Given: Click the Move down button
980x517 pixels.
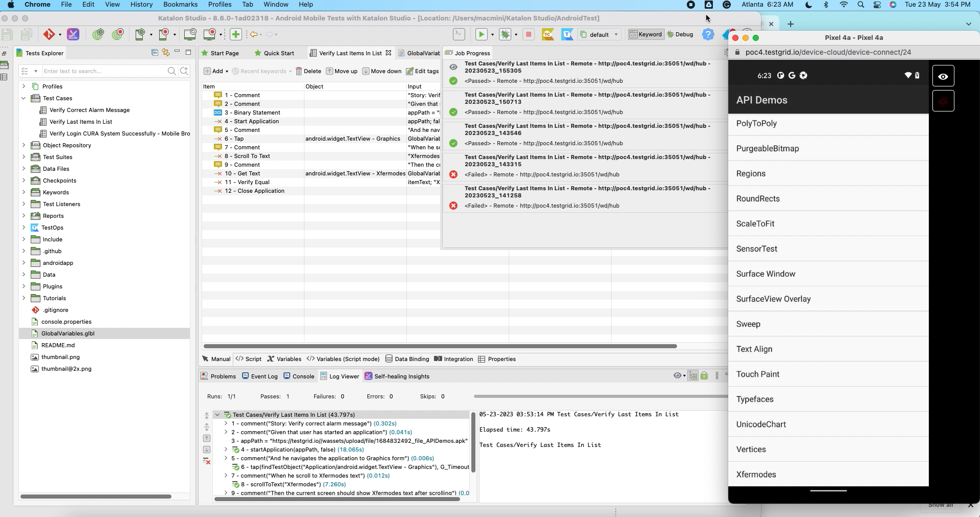Looking at the screenshot, I should (382, 71).
